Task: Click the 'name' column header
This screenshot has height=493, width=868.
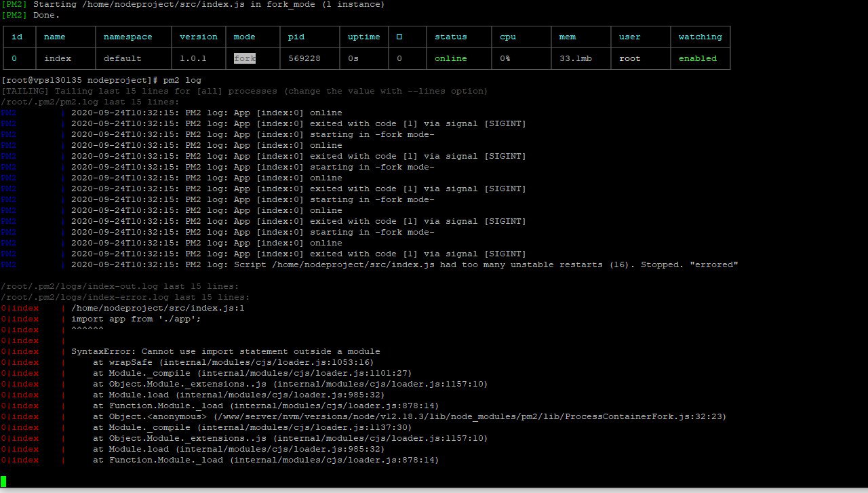Action: (x=55, y=37)
